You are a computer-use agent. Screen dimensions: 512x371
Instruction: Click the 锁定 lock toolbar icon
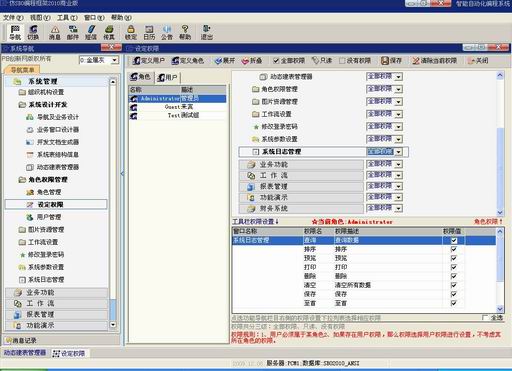tap(131, 32)
